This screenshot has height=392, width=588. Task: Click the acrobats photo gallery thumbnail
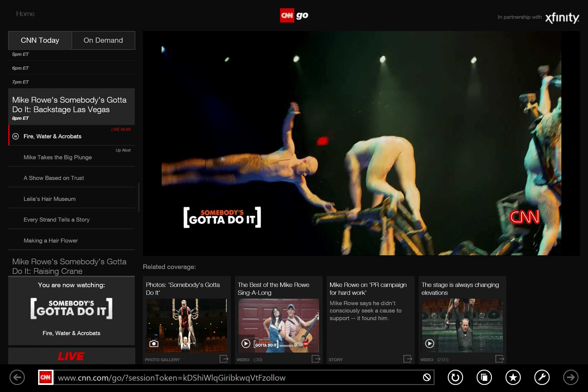(187, 325)
